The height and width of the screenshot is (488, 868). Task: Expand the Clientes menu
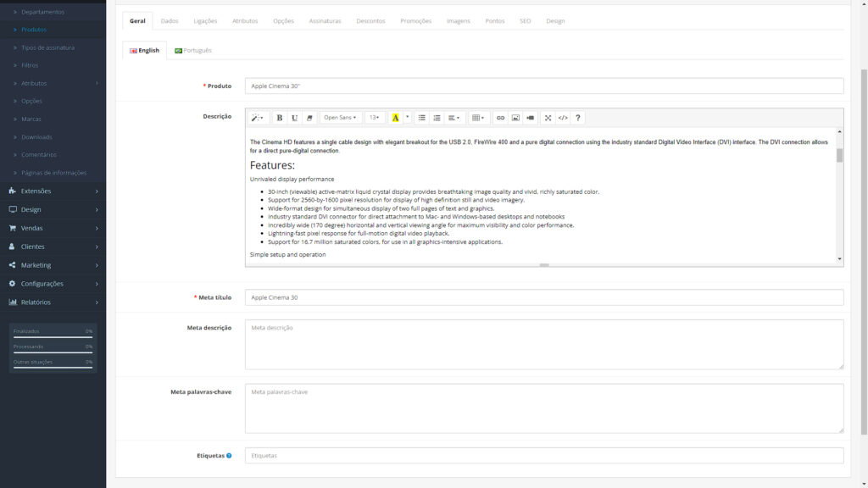[53, 247]
